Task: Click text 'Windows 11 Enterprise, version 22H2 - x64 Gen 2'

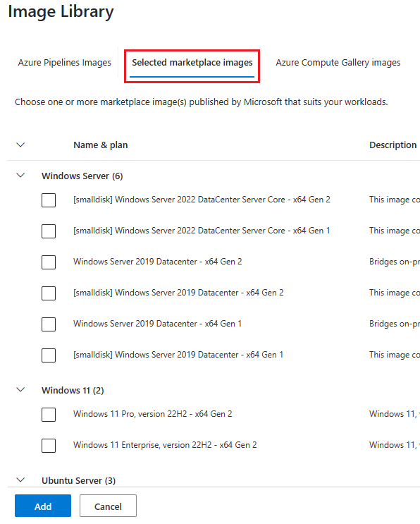Action: point(165,445)
